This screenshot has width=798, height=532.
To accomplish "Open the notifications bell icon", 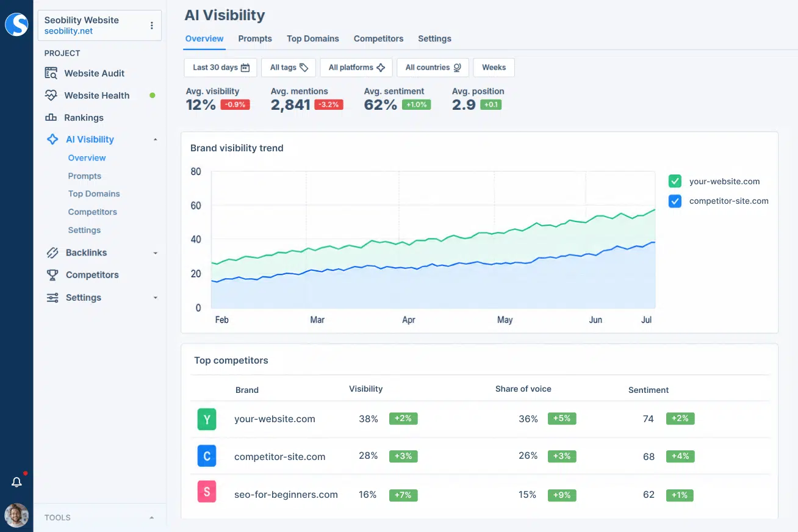I will point(17,482).
